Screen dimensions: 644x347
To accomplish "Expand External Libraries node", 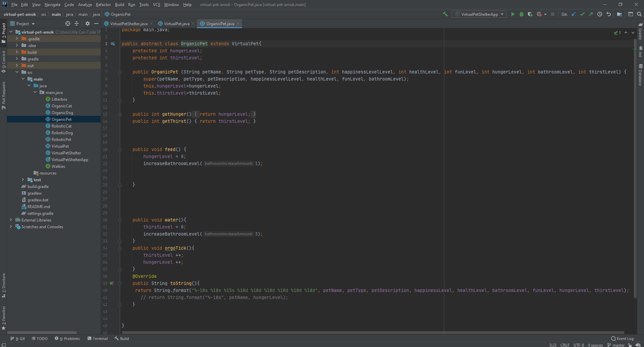I will [11, 220].
